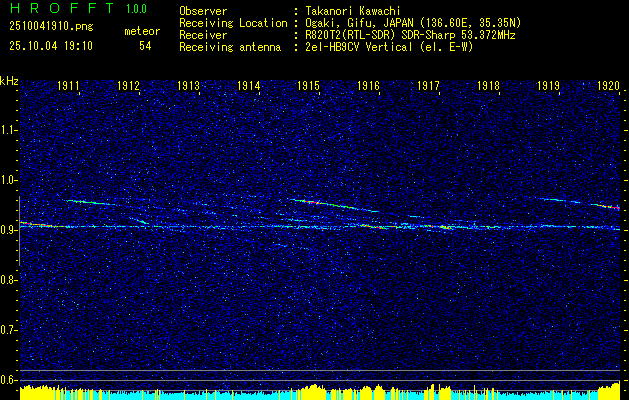This screenshot has height=400, width=629.
Task: Click the 1.1 kHz axis label
Action: pyautogui.click(x=8, y=130)
